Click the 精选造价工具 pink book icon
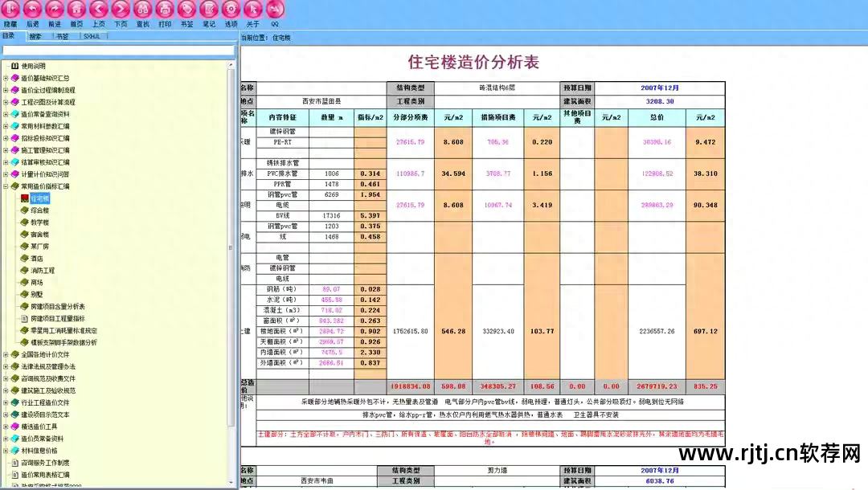868x490 pixels. tap(15, 427)
